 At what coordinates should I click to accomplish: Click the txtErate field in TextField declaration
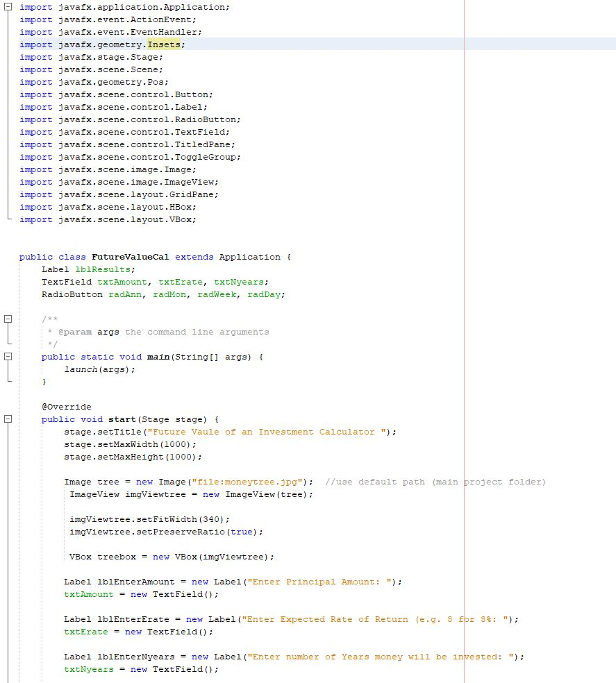point(180,282)
